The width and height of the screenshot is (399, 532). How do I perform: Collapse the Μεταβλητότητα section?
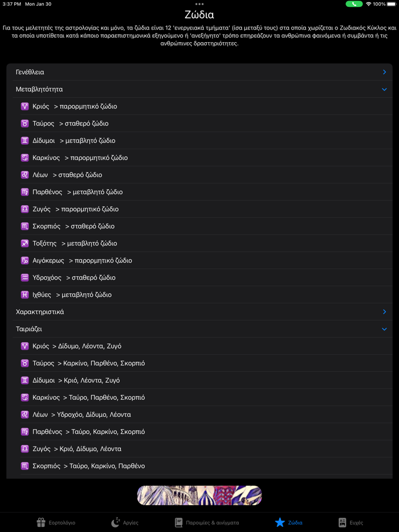(x=384, y=89)
